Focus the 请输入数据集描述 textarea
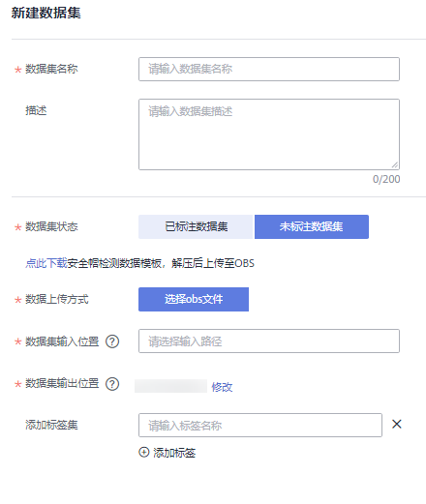Viewport: 426px width, 504px height. point(269,134)
